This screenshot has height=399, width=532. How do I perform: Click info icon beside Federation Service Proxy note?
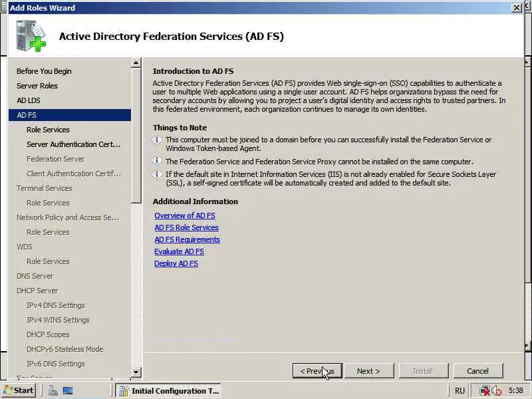(157, 160)
